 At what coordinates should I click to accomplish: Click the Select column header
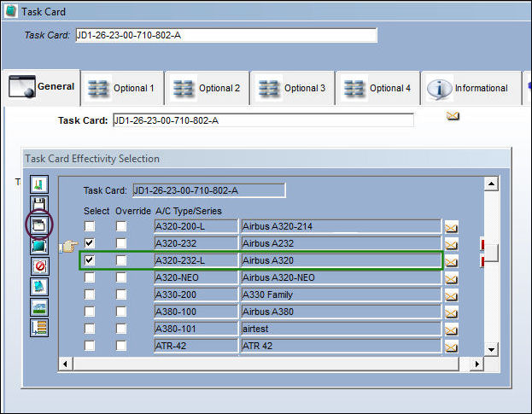(96, 211)
